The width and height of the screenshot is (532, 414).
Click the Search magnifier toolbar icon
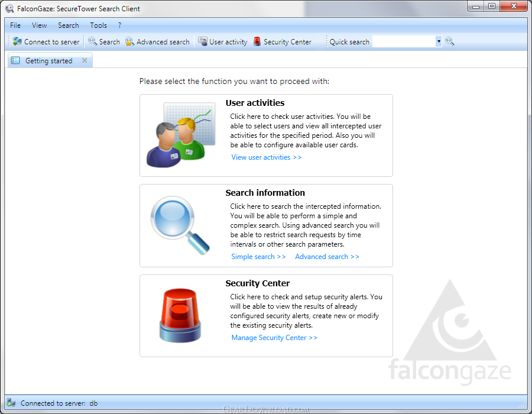pos(92,41)
